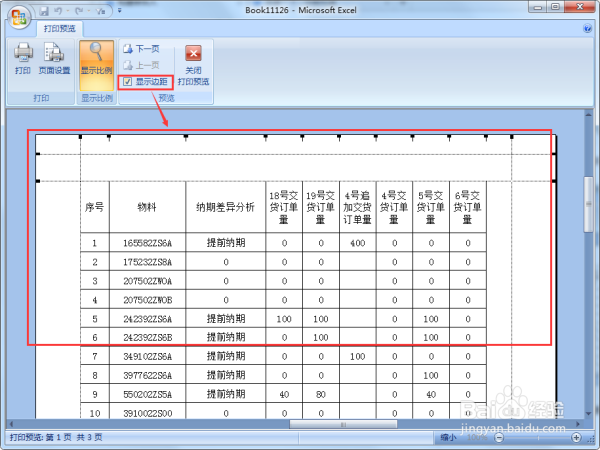Click the horizontal scrollbar thumb
600x450 pixels.
point(343,424)
